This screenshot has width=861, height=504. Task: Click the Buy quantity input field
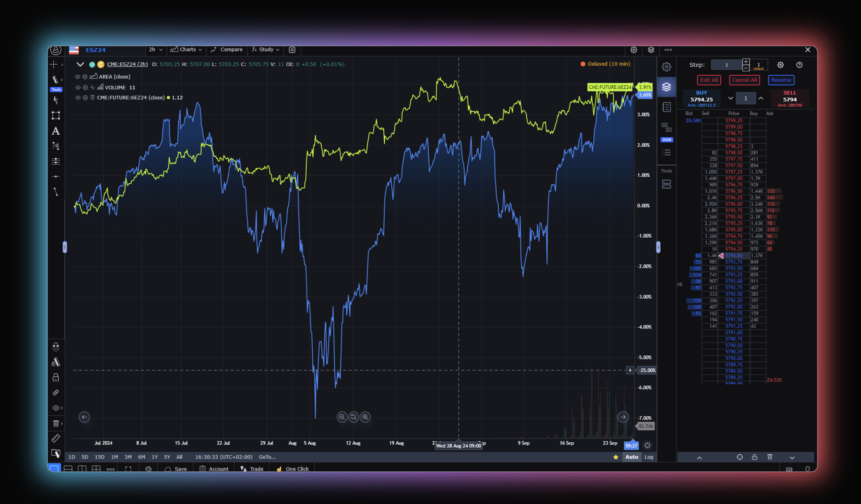click(746, 98)
